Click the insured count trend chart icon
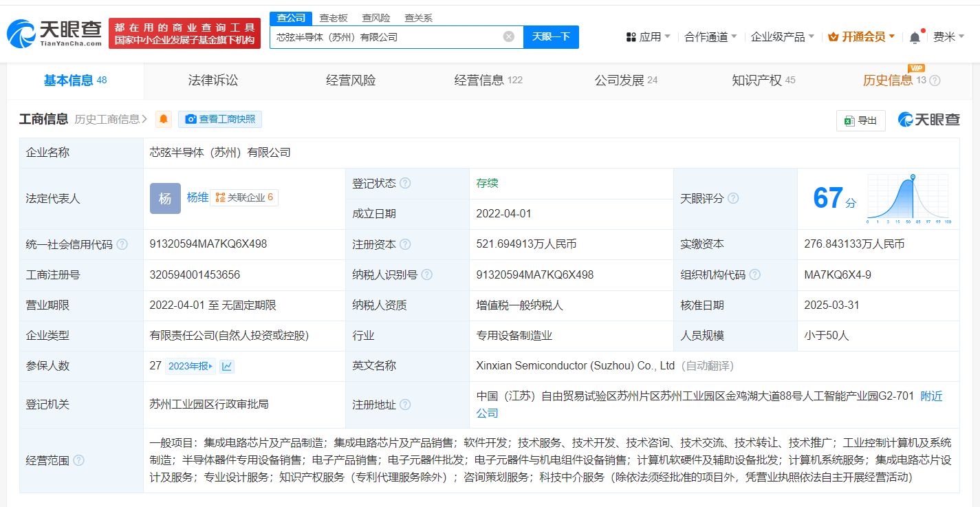 tap(227, 366)
